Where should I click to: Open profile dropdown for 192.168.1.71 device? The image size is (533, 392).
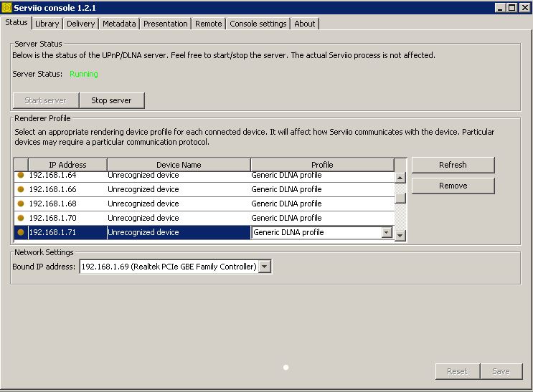click(x=387, y=233)
